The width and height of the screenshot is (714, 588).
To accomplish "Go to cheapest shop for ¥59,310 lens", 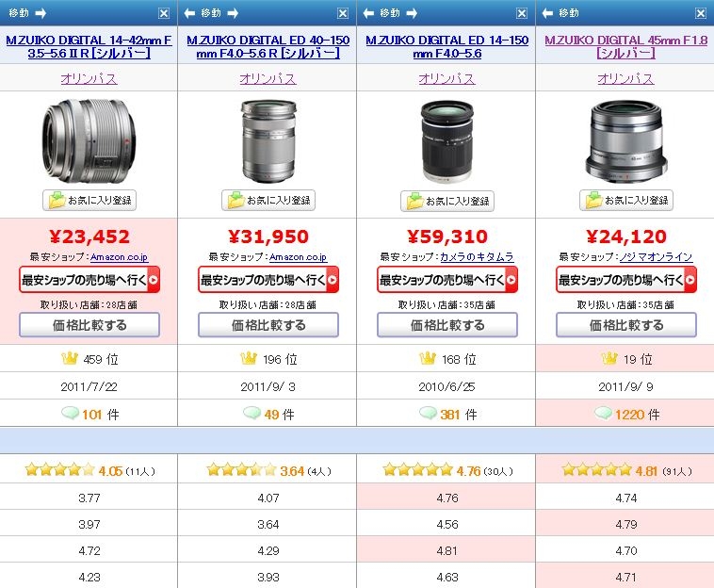I will [x=447, y=280].
